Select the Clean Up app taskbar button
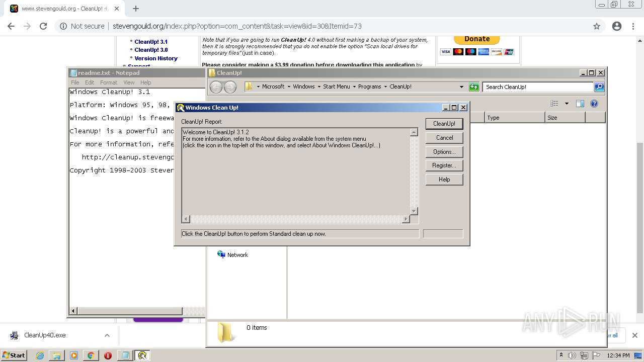 [x=142, y=355]
